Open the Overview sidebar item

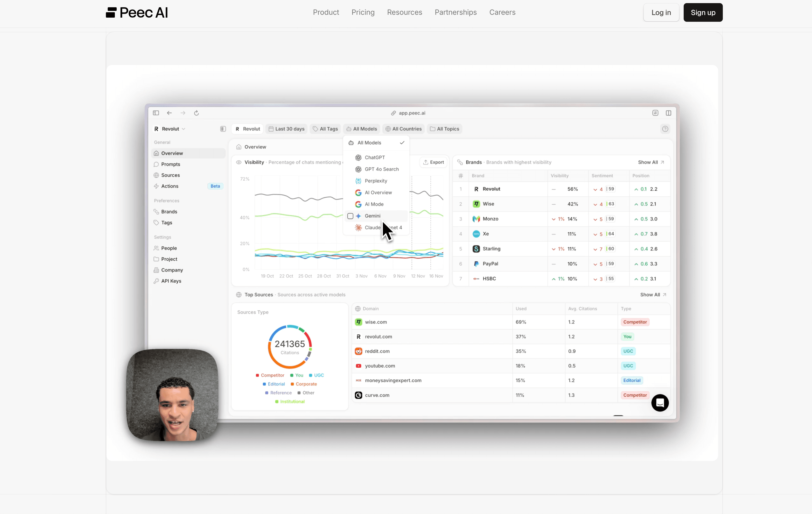pyautogui.click(x=188, y=153)
